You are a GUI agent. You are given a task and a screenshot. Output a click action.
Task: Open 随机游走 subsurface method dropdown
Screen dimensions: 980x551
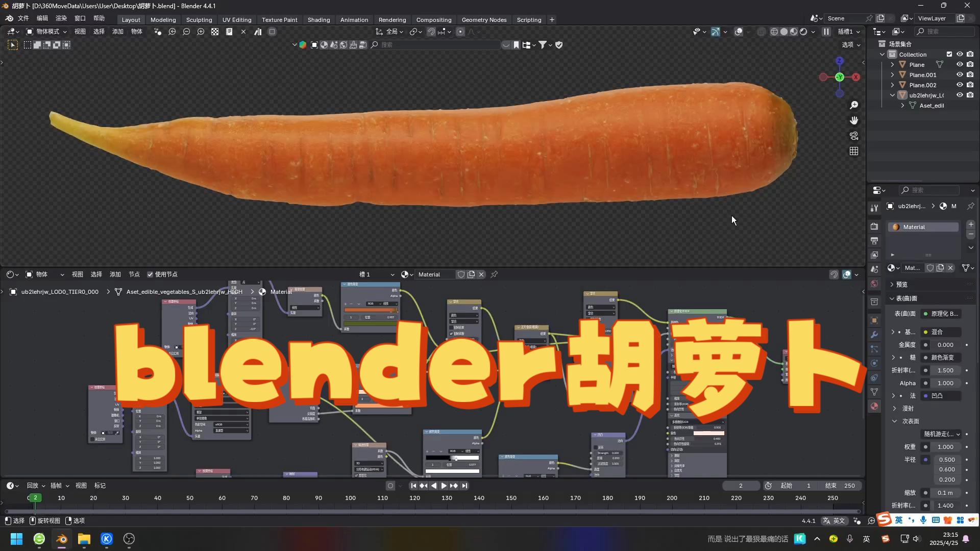(x=941, y=434)
